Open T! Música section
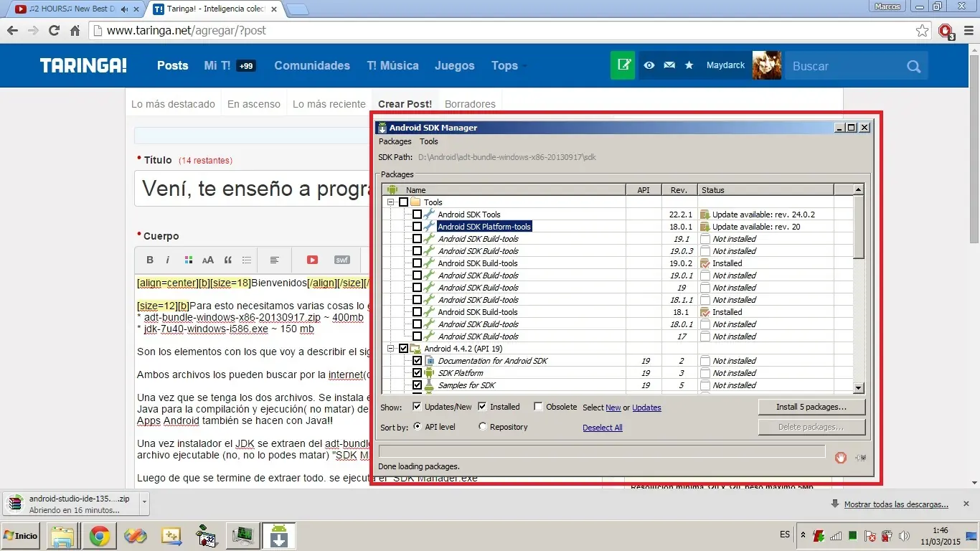Screen dimensions: 980x551 (x=392, y=65)
